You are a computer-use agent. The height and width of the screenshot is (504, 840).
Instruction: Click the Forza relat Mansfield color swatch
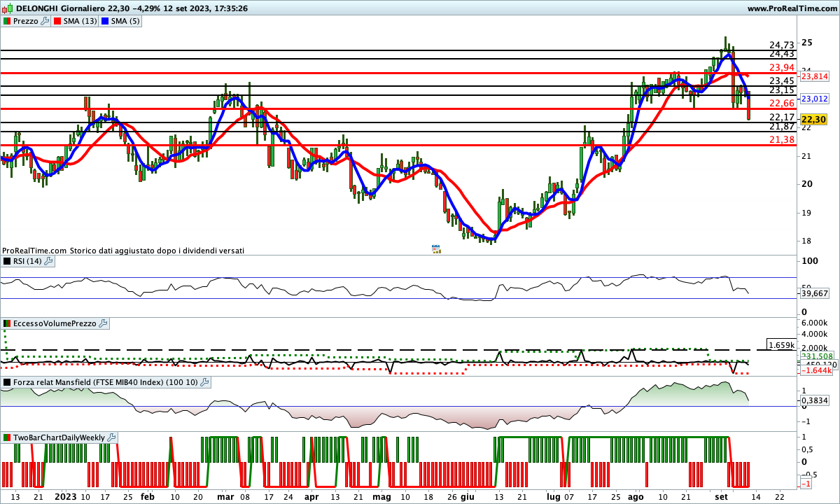pyautogui.click(x=7, y=382)
